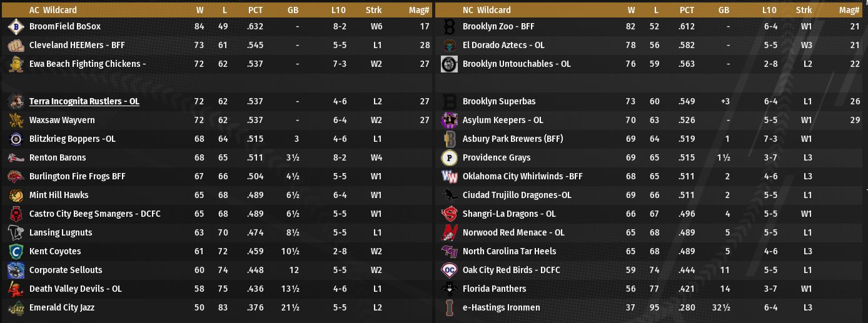The image size is (868, 323).
Task: Click the BroomField BoSox team logo
Action: pos(16,26)
